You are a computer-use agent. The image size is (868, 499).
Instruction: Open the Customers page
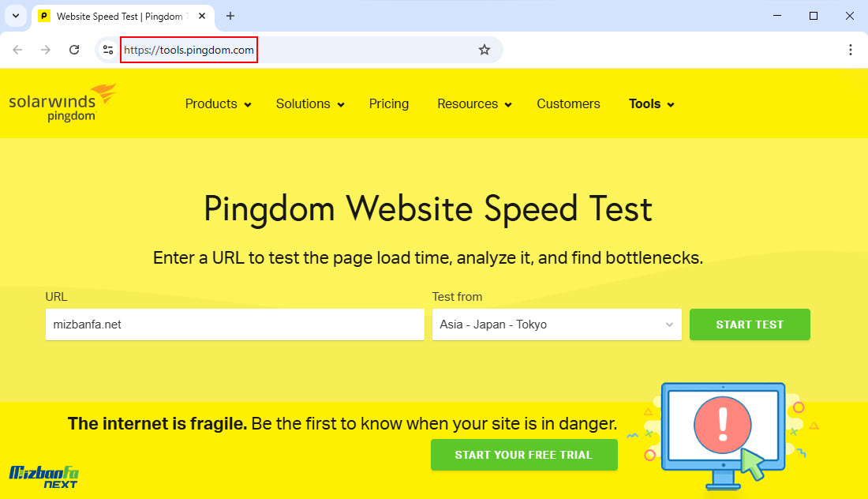click(568, 104)
